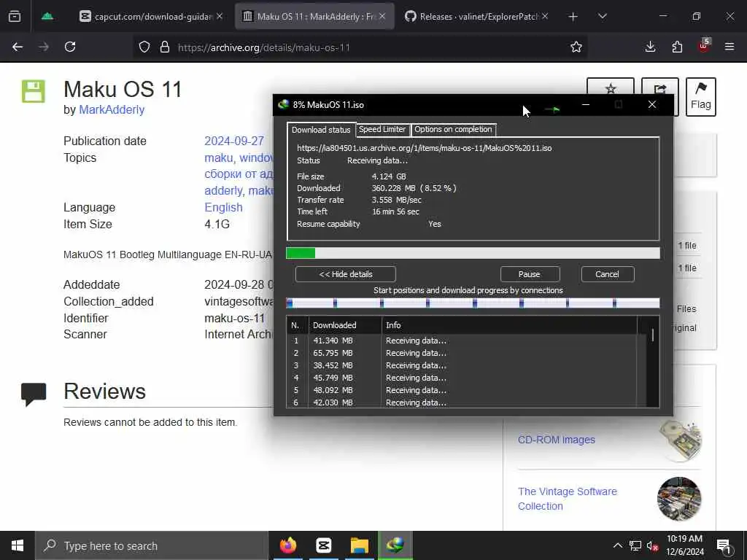Select connection row 4 with 45.749 MB

point(462,378)
